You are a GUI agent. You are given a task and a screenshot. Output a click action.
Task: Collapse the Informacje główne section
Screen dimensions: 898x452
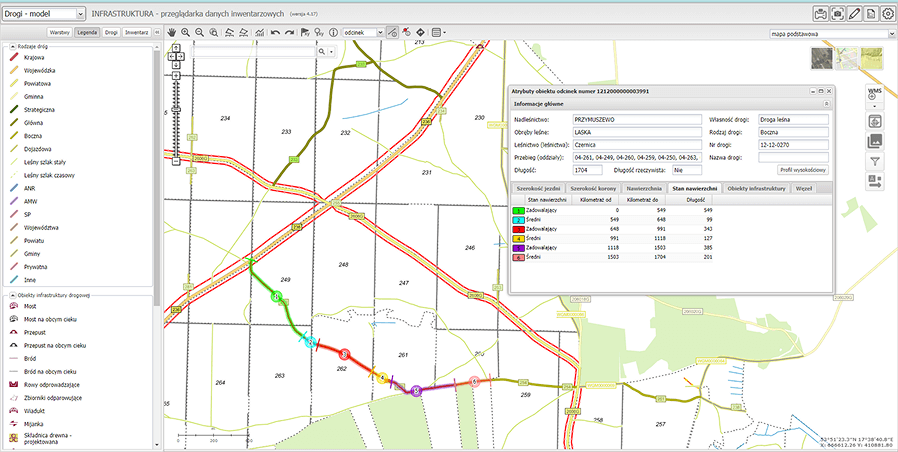point(826,104)
